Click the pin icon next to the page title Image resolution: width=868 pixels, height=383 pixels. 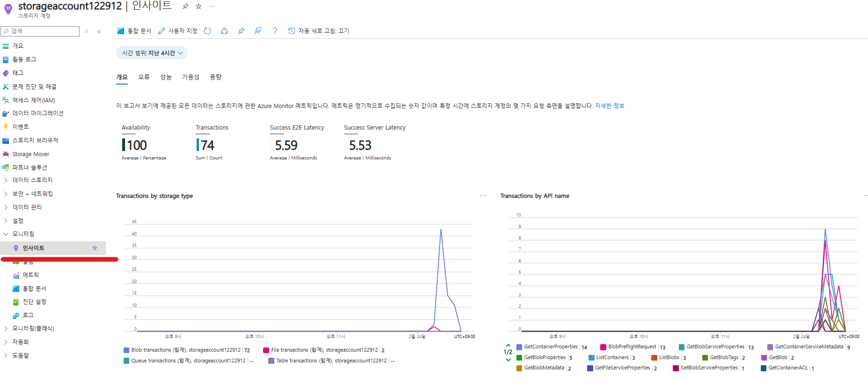(185, 6)
